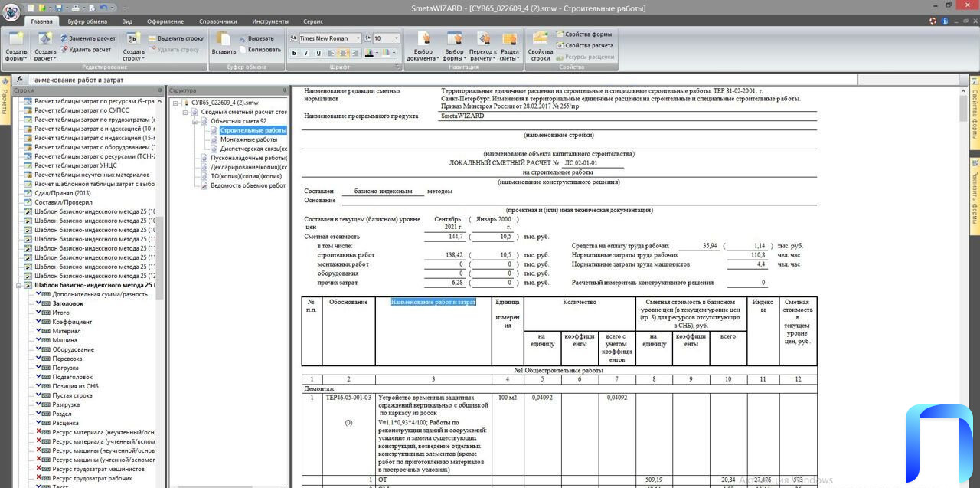This screenshot has height=488, width=980.
Task: Open the Расчеты side tab
Action: point(5,101)
